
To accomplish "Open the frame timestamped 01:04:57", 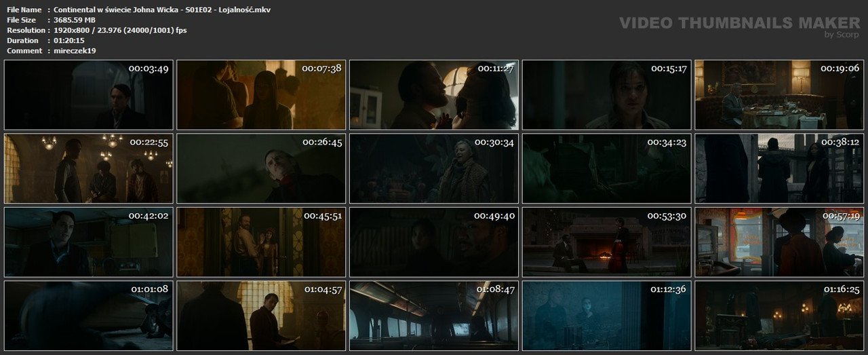I will coord(261,316).
